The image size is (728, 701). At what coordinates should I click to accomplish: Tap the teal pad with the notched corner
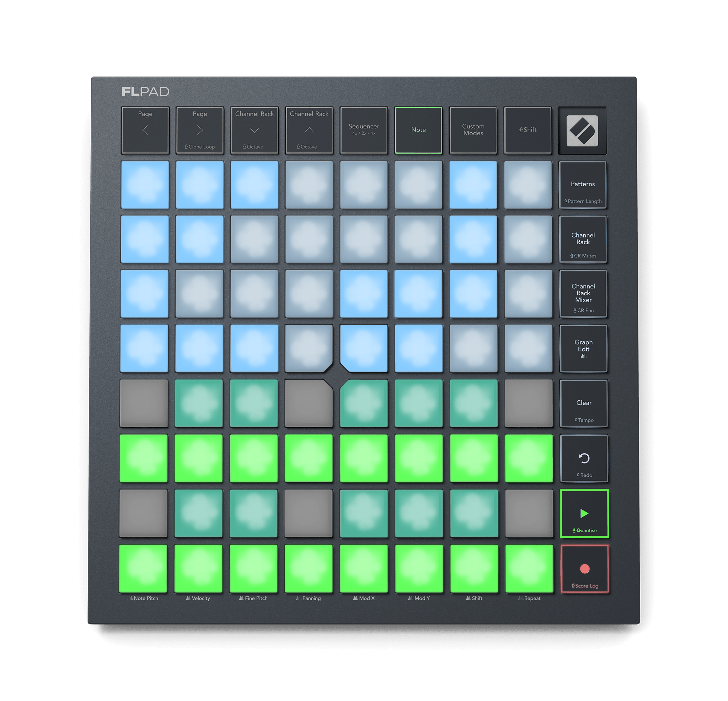point(364,403)
